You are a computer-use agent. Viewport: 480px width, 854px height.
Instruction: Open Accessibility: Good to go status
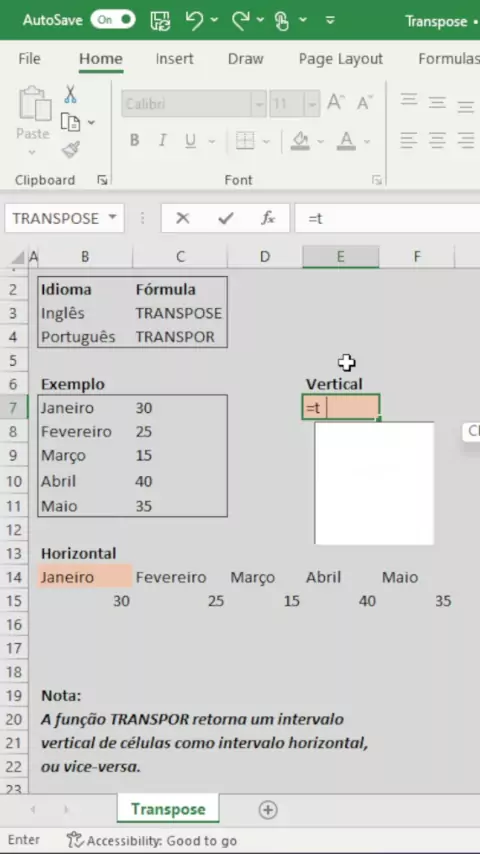pos(151,840)
